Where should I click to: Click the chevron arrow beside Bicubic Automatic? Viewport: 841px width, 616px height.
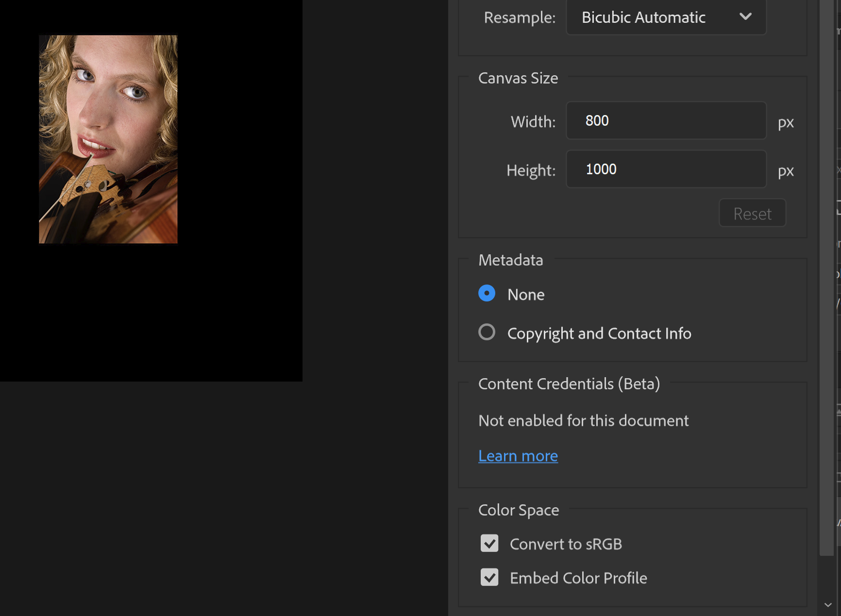pyautogui.click(x=745, y=17)
